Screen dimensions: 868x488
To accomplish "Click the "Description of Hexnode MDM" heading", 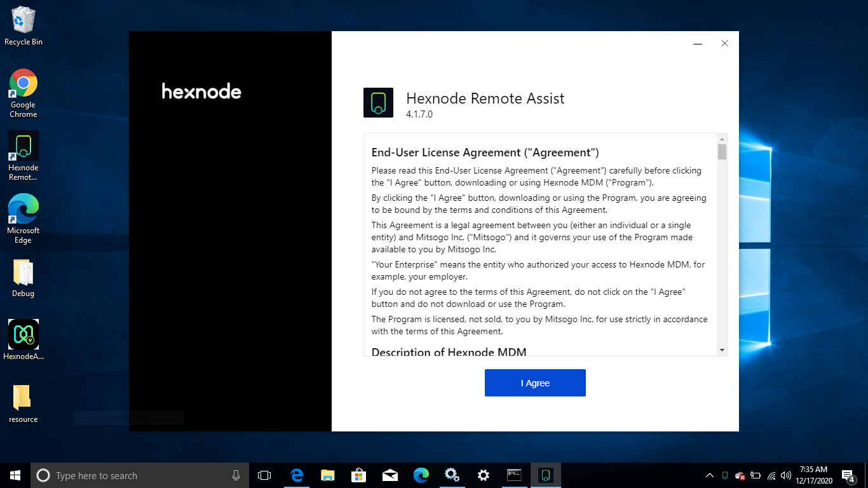I will click(449, 352).
